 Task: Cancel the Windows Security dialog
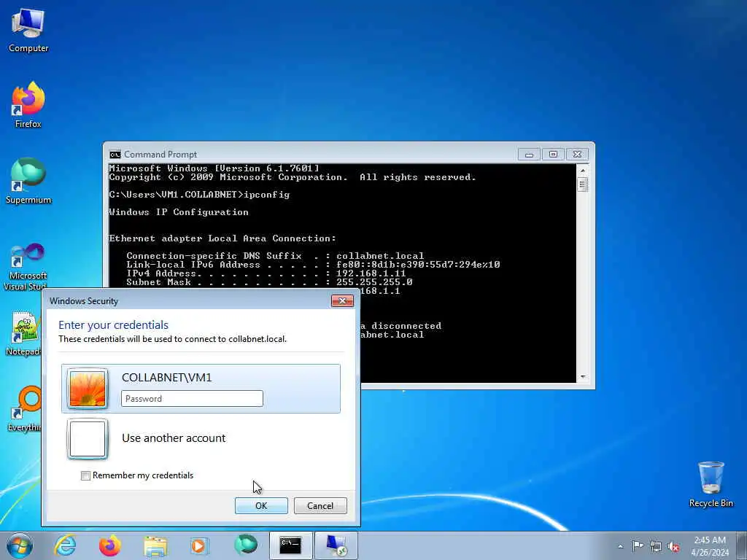[x=320, y=506]
